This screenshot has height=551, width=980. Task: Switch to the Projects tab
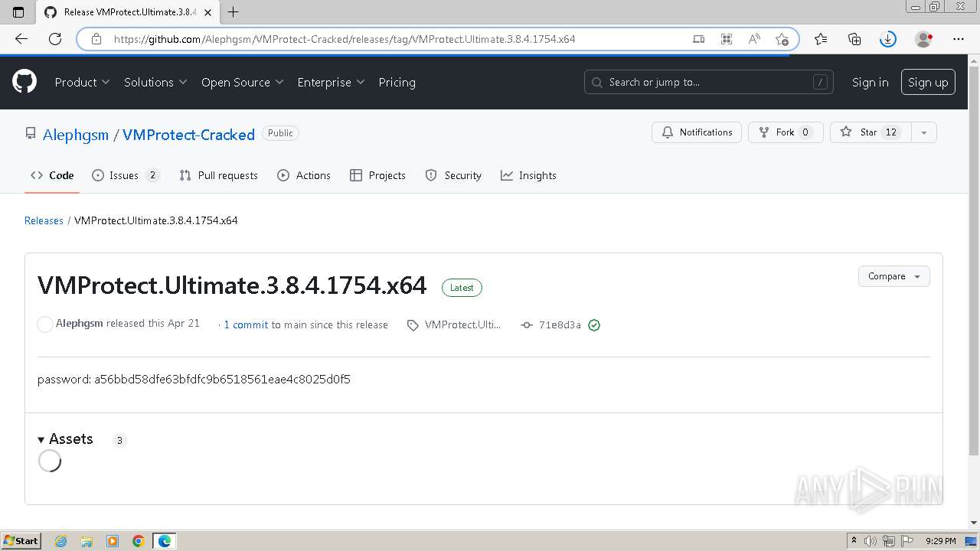(377, 175)
